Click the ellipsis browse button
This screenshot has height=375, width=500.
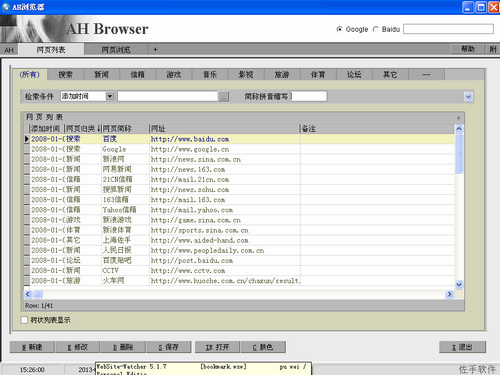click(x=224, y=97)
